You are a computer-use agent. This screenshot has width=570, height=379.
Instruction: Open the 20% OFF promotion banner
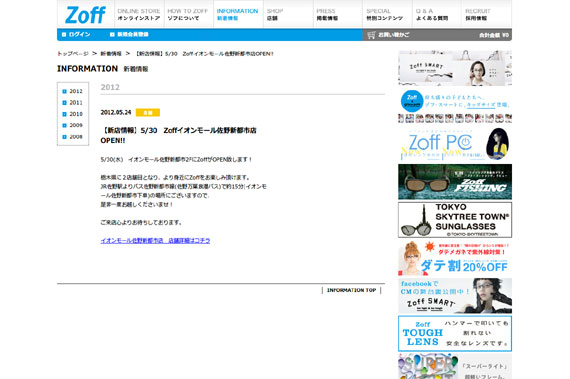point(455,258)
